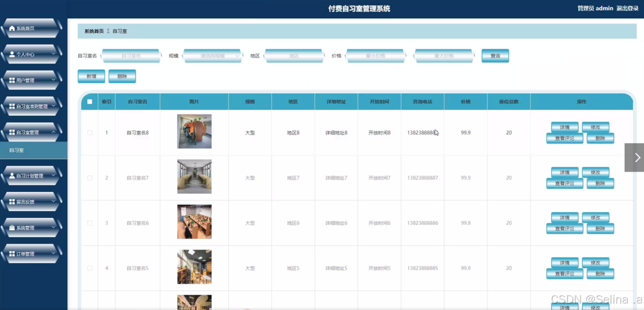The width and height of the screenshot is (644, 310).
Task: Click the grid icon beside 自习室管理
Action: pos(12,132)
